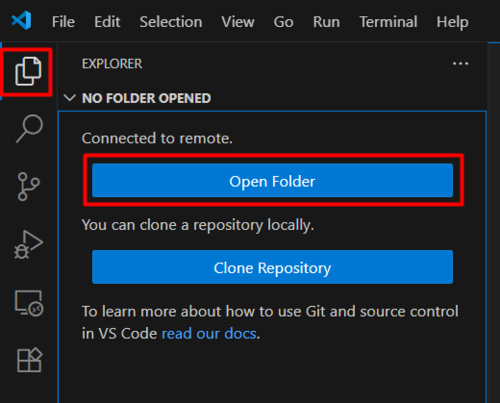This screenshot has height=403, width=500.
Task: Open the Extensions view icon
Action: point(29,360)
